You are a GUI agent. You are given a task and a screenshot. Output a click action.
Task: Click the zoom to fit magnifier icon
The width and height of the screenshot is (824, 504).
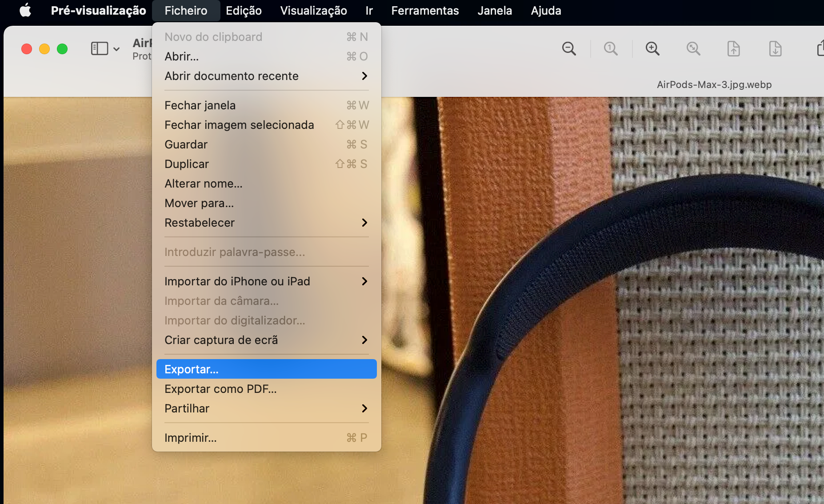[x=693, y=48]
